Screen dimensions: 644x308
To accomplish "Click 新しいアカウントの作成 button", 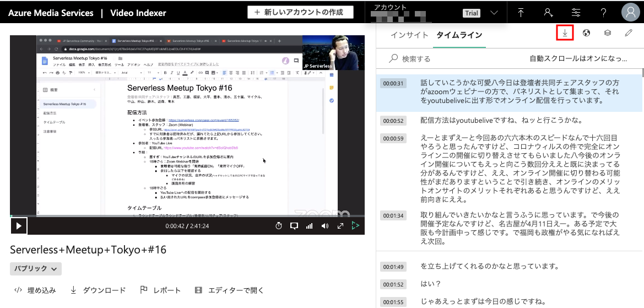I will [300, 12].
